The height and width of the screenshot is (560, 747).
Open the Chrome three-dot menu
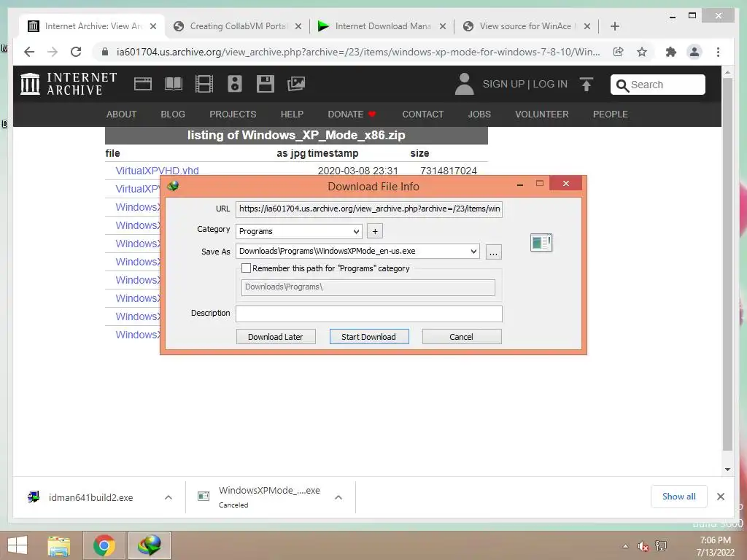719,52
